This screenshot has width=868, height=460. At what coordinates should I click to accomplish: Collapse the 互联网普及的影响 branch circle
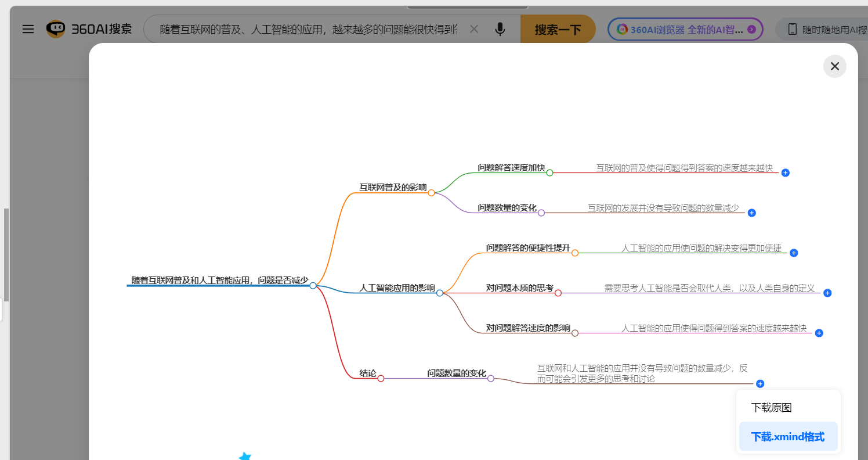pos(431,193)
